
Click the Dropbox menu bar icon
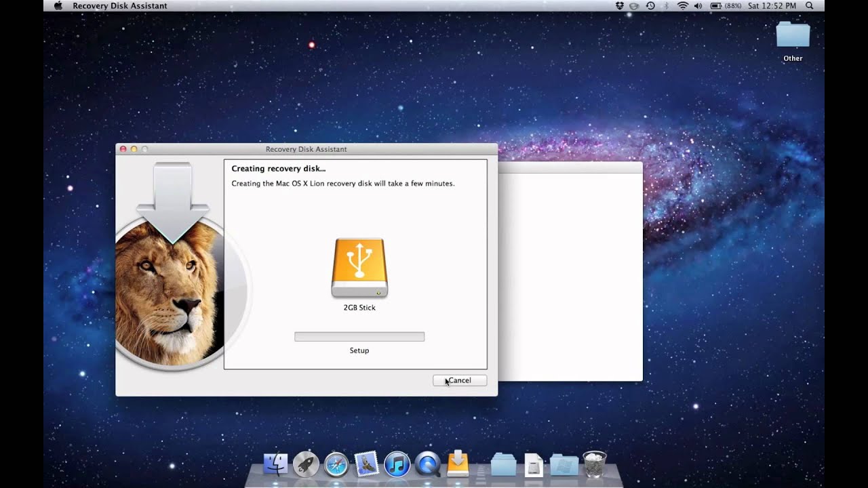tap(620, 5)
